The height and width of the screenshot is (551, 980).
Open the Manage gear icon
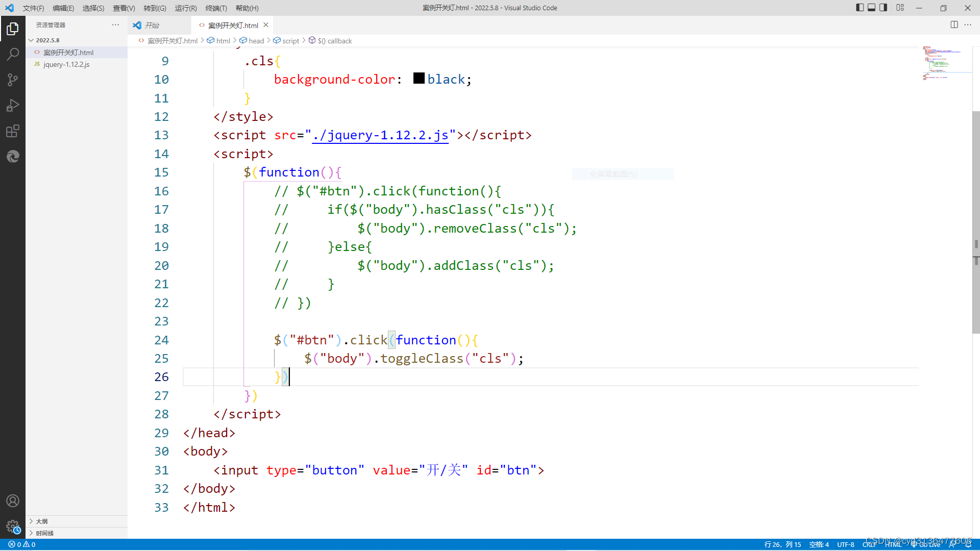point(13,527)
